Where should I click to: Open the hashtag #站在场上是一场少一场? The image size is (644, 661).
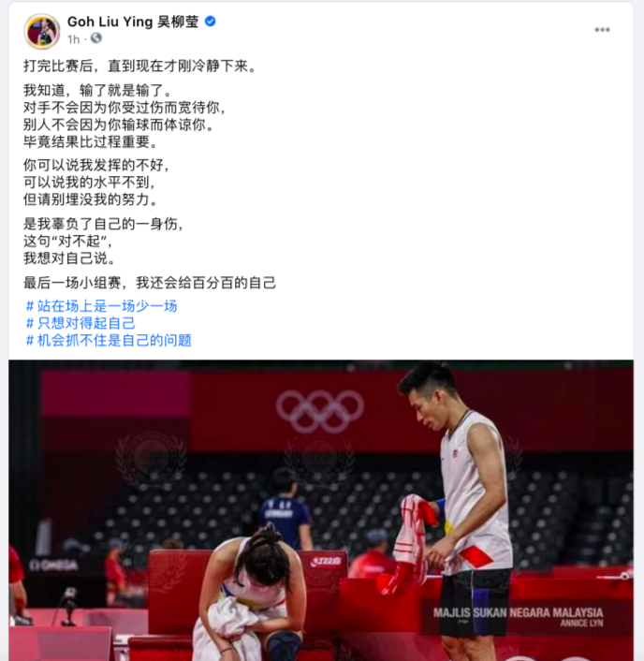click(102, 306)
